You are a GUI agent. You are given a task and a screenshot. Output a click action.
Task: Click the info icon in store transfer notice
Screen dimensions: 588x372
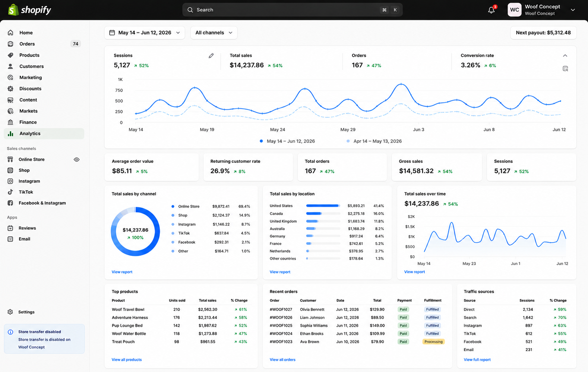(10, 332)
